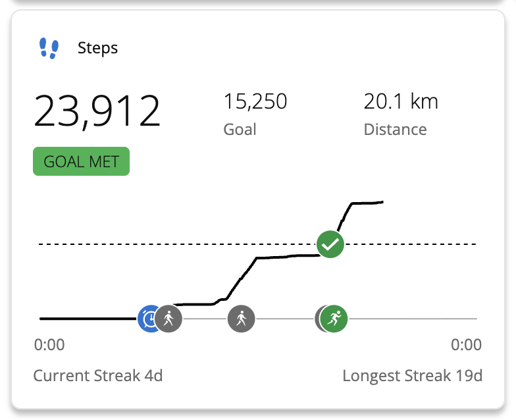The height and width of the screenshot is (420, 516).
Task: Select the first gray walking activity icon
Action: [170, 319]
